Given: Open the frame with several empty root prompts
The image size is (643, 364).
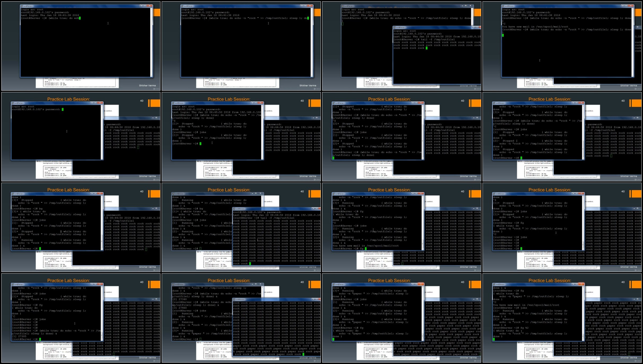Looking at the screenshot, I should (562, 227).
